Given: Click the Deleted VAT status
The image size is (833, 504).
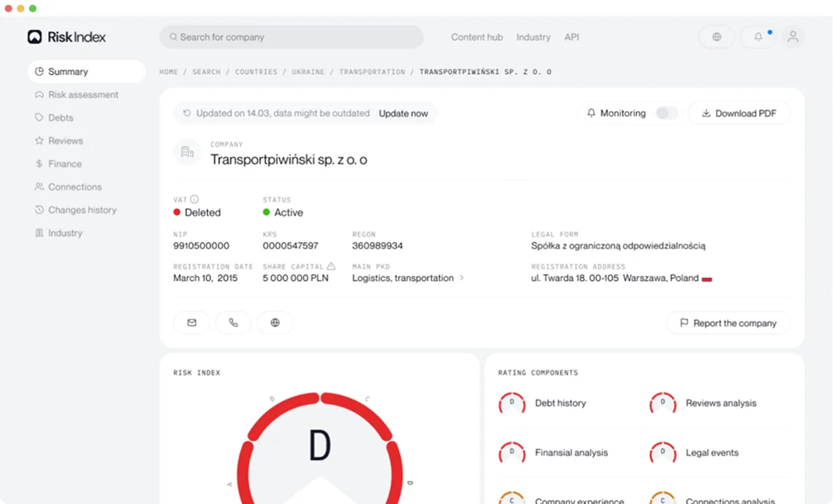Looking at the screenshot, I should [202, 213].
